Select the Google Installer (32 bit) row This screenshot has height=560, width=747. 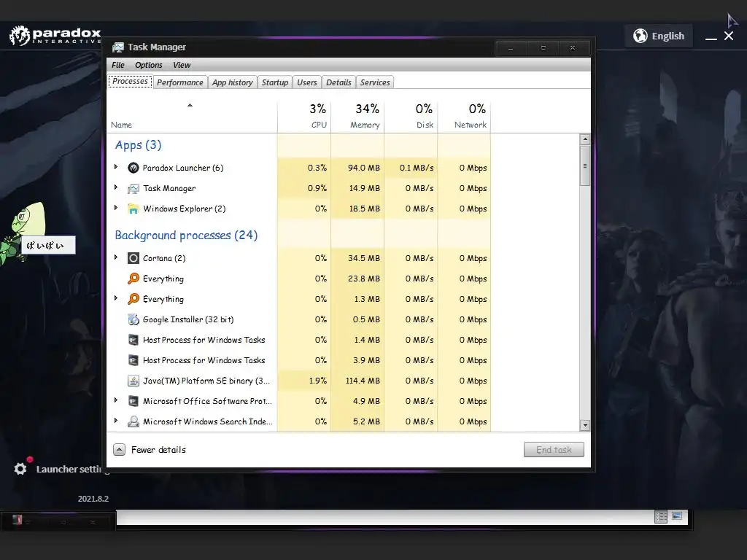click(x=298, y=319)
